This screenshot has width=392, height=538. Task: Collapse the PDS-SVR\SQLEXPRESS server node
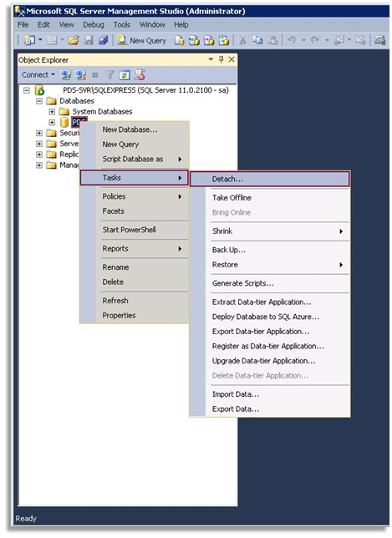point(27,90)
